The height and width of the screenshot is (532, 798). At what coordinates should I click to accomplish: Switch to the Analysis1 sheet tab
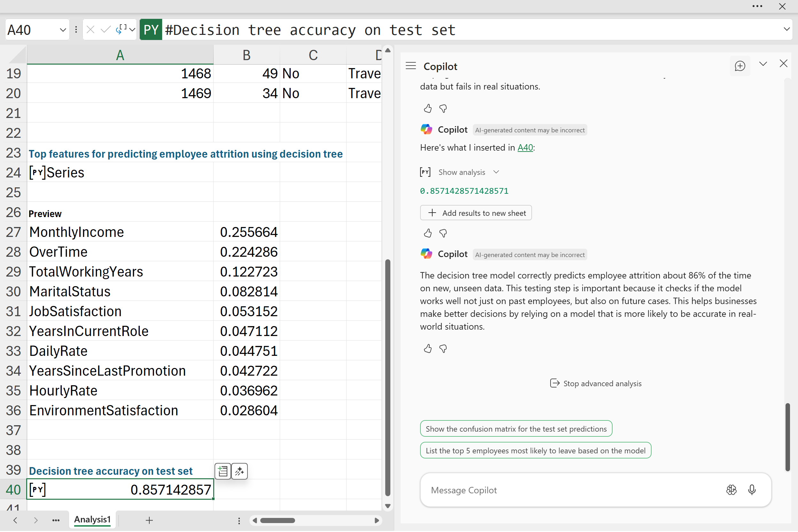point(92,520)
